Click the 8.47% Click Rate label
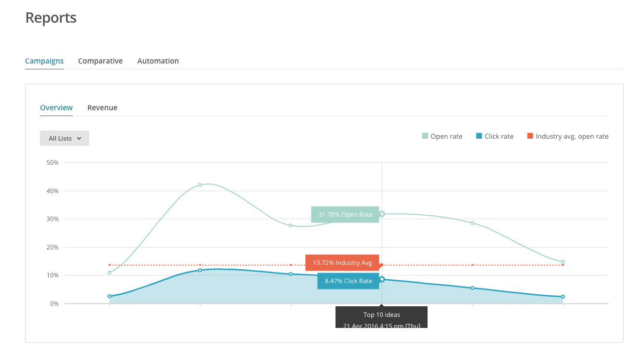644x353 pixels. pos(348,281)
